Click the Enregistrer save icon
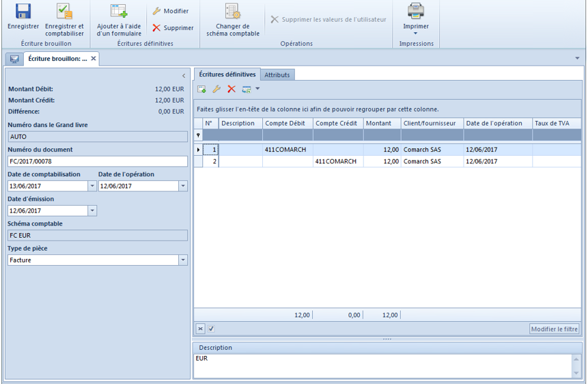Screen dimensions: 588x384 click(x=23, y=11)
